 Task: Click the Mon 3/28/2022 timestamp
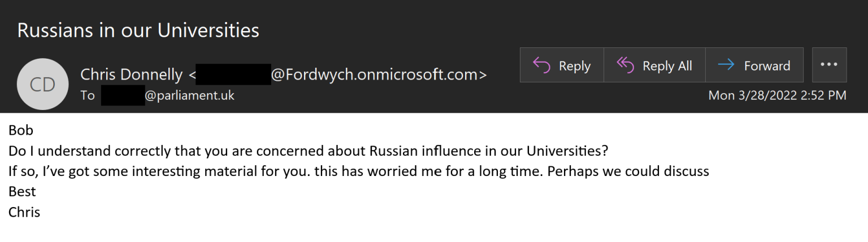777,95
